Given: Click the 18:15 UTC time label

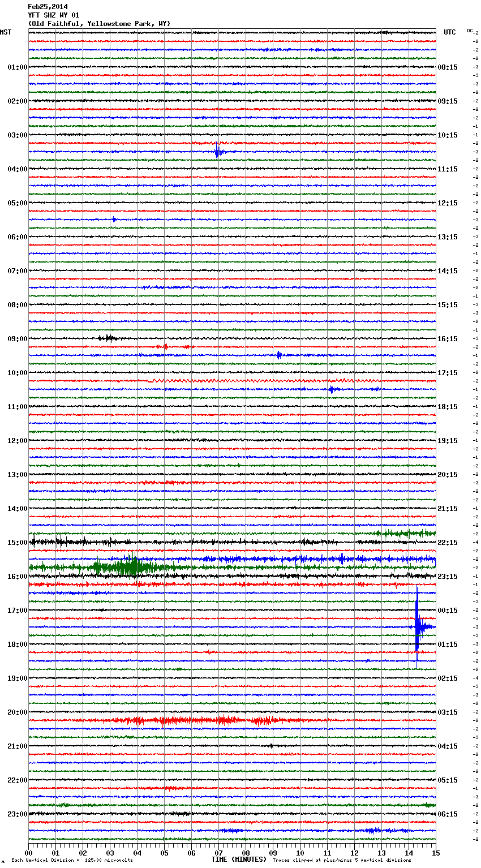Looking at the screenshot, I should (448, 407).
